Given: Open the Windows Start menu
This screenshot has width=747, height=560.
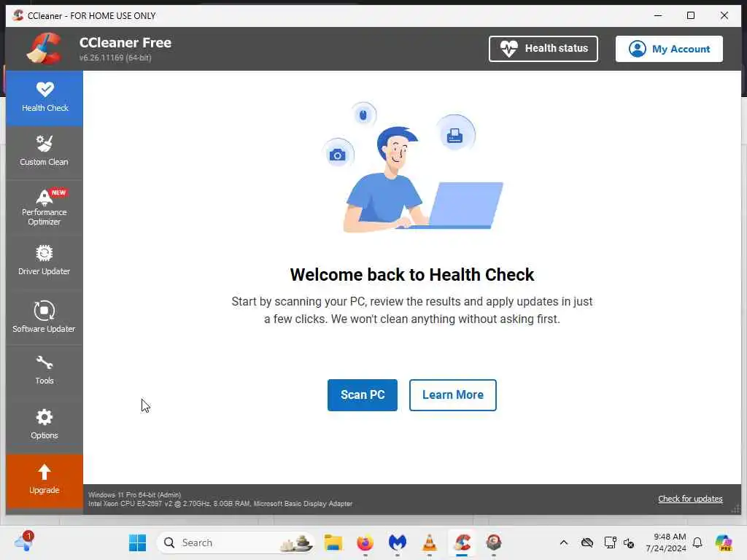Looking at the screenshot, I should (137, 542).
